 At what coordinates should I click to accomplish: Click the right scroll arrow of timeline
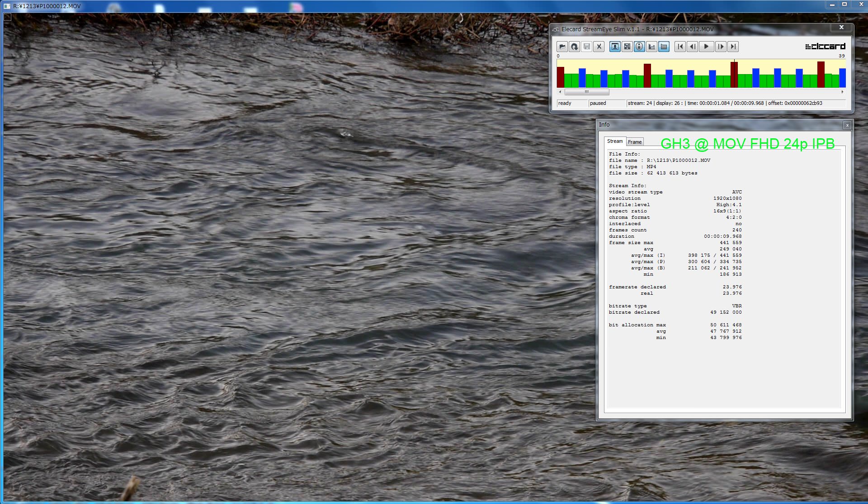(x=842, y=92)
